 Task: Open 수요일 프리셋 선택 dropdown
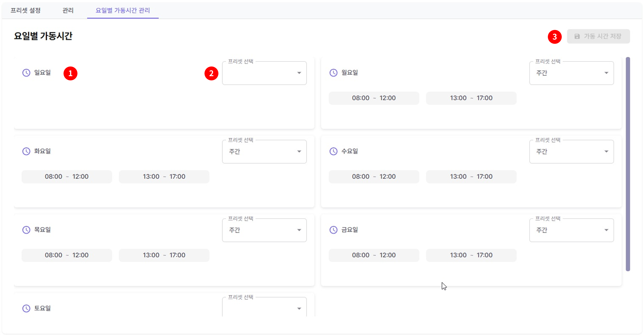571,152
